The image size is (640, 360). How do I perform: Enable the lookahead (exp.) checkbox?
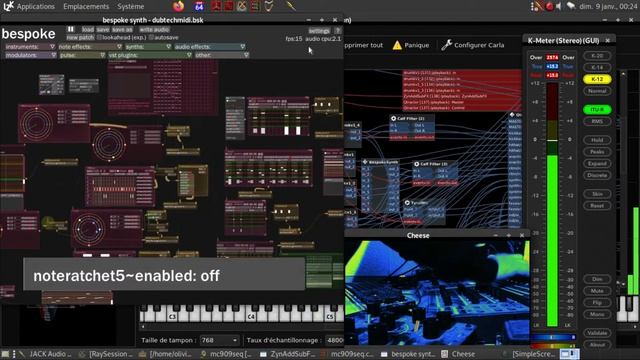(x=99, y=37)
